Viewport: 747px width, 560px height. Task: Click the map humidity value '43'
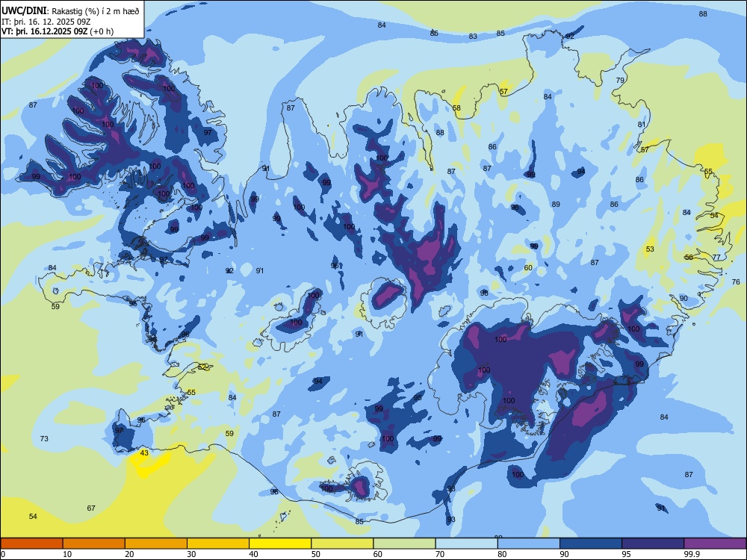(x=144, y=453)
